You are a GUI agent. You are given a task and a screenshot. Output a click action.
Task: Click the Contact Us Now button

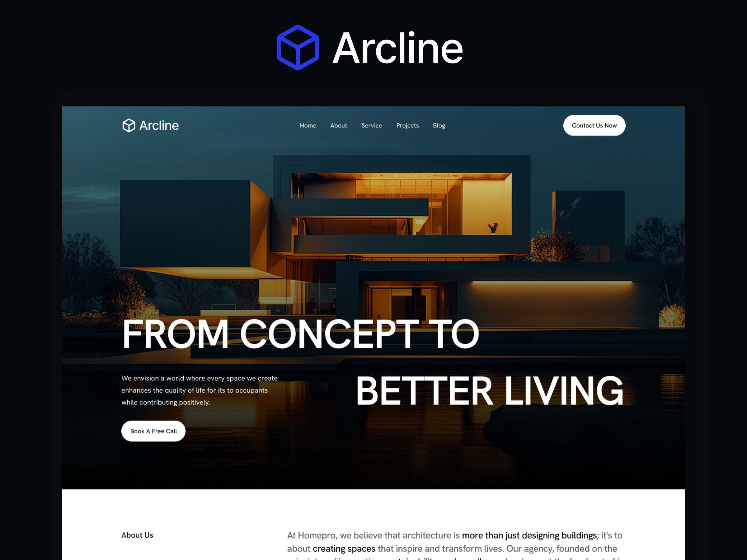click(x=594, y=125)
